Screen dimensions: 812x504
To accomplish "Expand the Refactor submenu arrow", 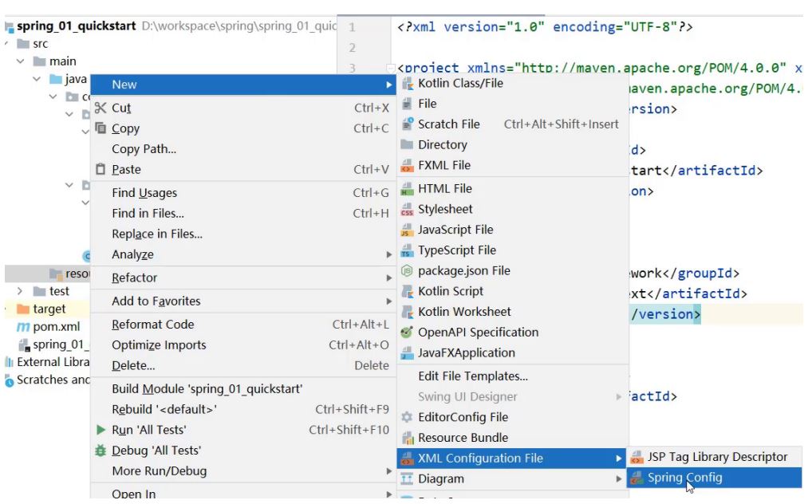I will point(389,278).
